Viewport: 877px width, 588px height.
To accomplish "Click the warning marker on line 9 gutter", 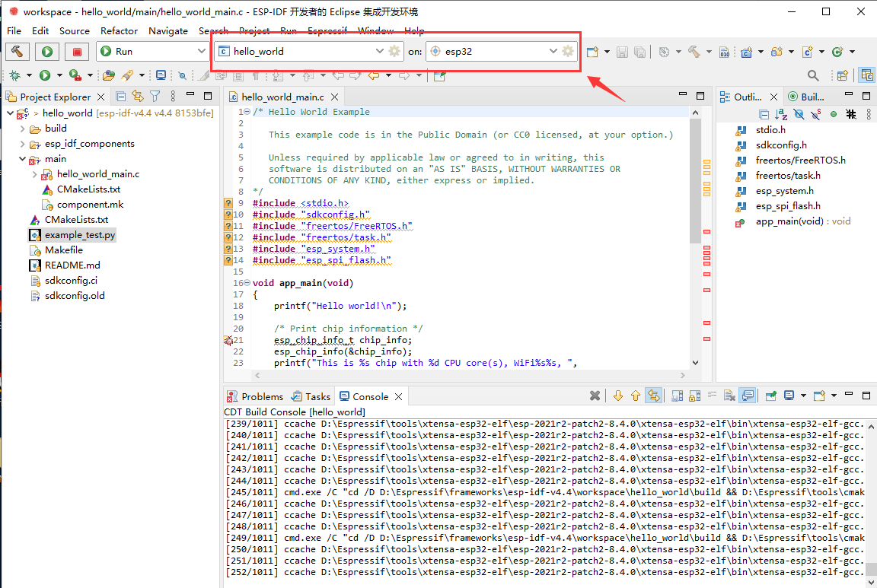I will tap(228, 203).
